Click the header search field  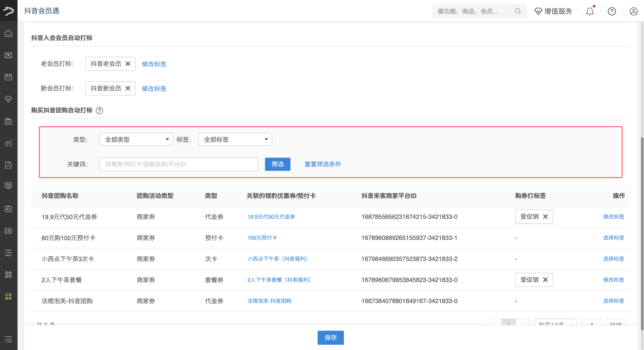coord(479,11)
